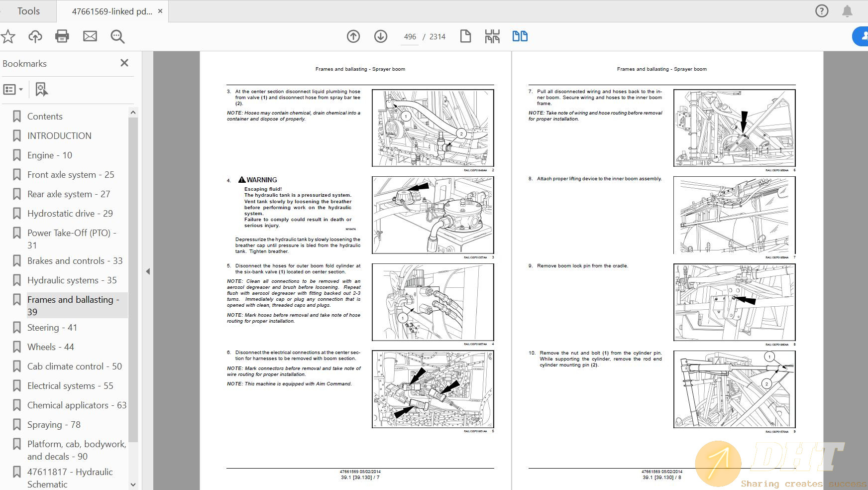Select Hydraulic systems - 35 bookmark
The height and width of the screenshot is (490, 868).
72,280
